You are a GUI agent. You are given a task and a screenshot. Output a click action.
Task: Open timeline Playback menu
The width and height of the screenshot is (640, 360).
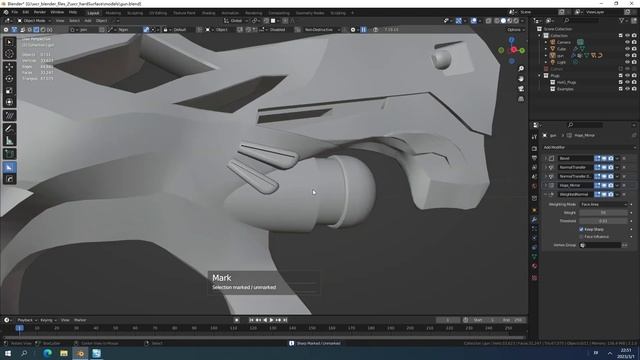coord(27,320)
